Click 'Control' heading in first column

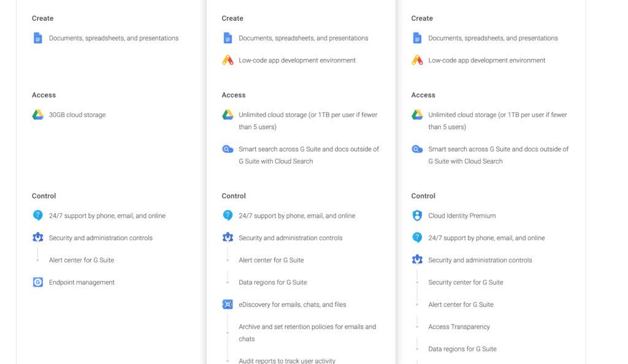coord(44,196)
